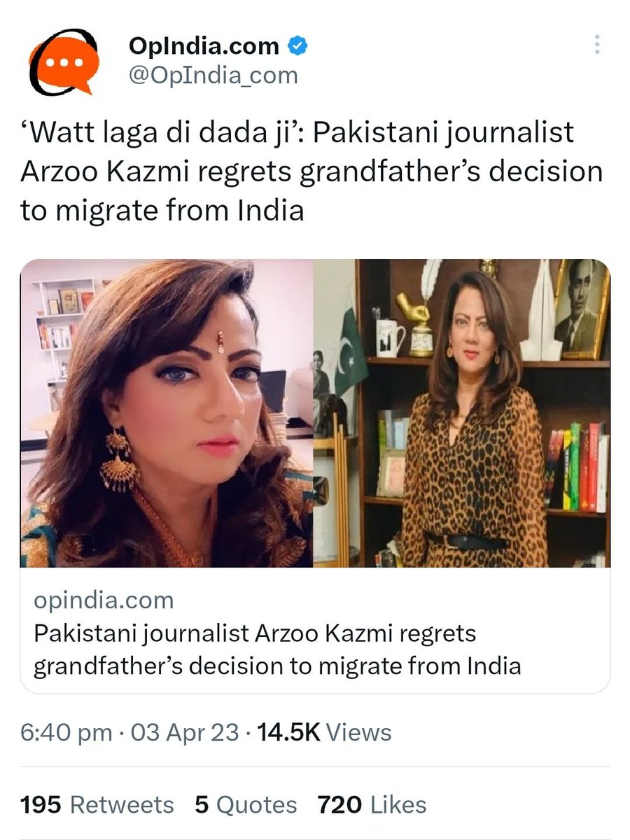Click the 'Watt laga di dada ji' tweet text
The width and height of the screenshot is (630, 840).
coord(311,171)
